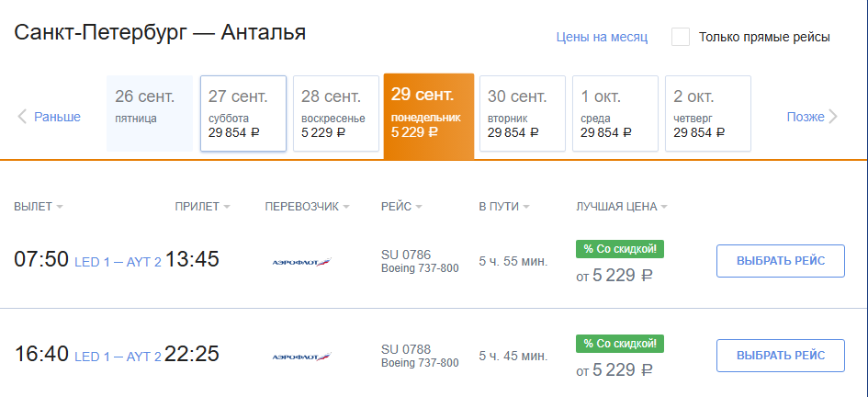The width and height of the screenshot is (868, 397).
Task: Open the monthly prices link
Action: (602, 38)
